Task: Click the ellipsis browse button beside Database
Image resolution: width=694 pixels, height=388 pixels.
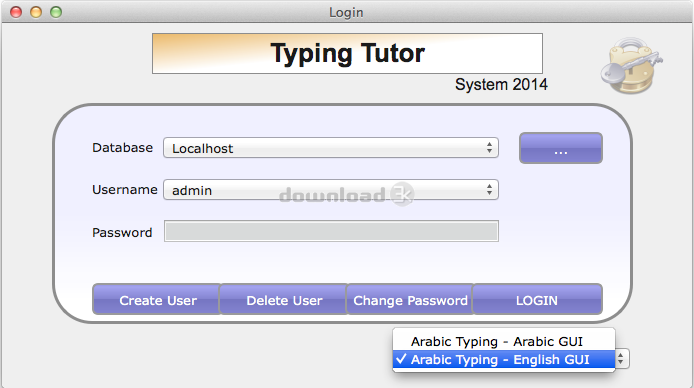Action: click(x=561, y=148)
